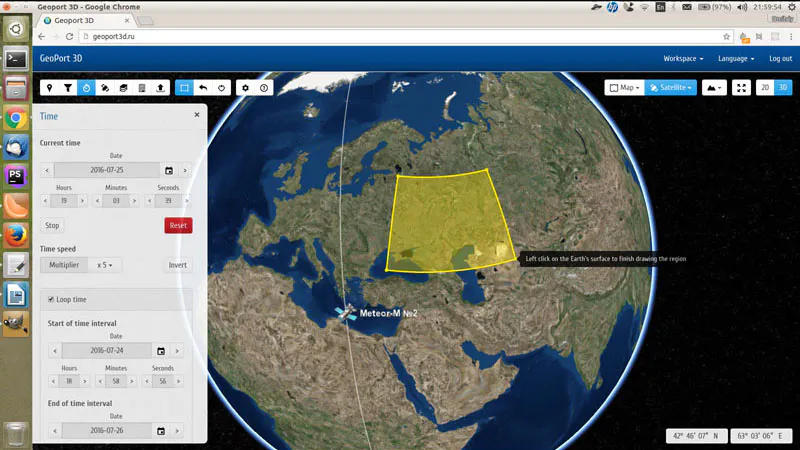Screen dimensions: 800x450
Task: Open the filter funnel tool
Action: (68, 88)
